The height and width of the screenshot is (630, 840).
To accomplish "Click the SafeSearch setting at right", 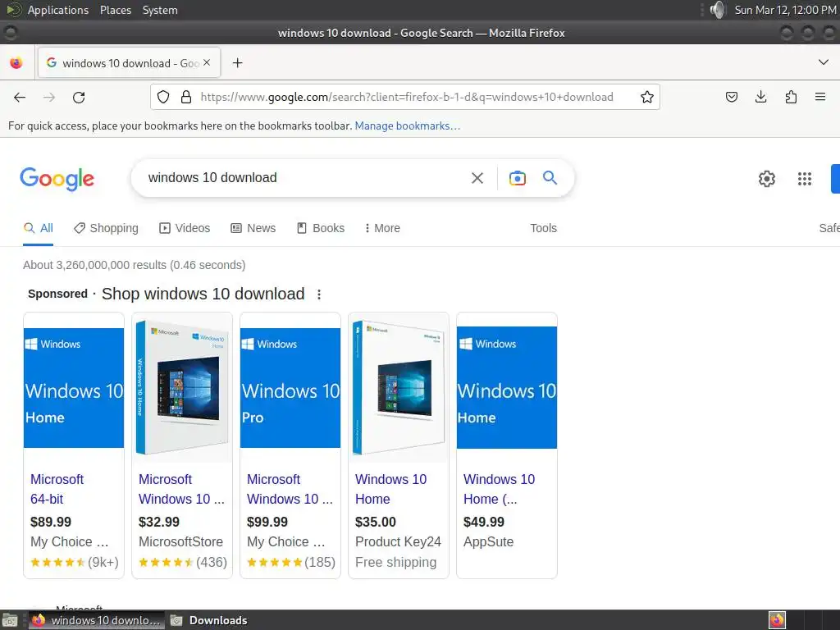I will (x=829, y=228).
